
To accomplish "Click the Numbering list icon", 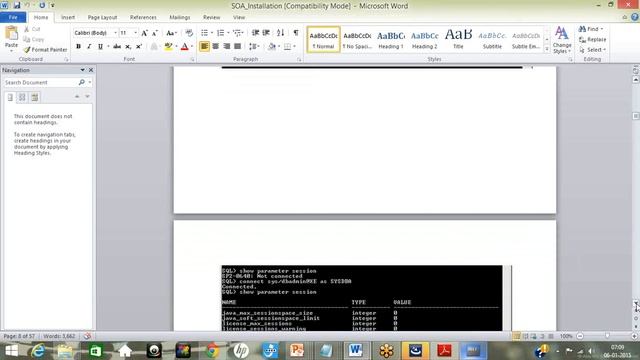I will point(220,33).
